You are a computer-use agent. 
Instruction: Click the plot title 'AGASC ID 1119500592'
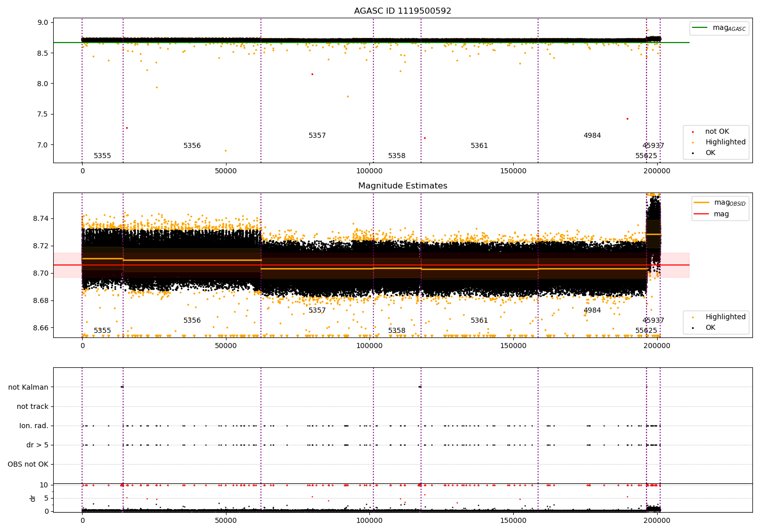tap(402, 11)
